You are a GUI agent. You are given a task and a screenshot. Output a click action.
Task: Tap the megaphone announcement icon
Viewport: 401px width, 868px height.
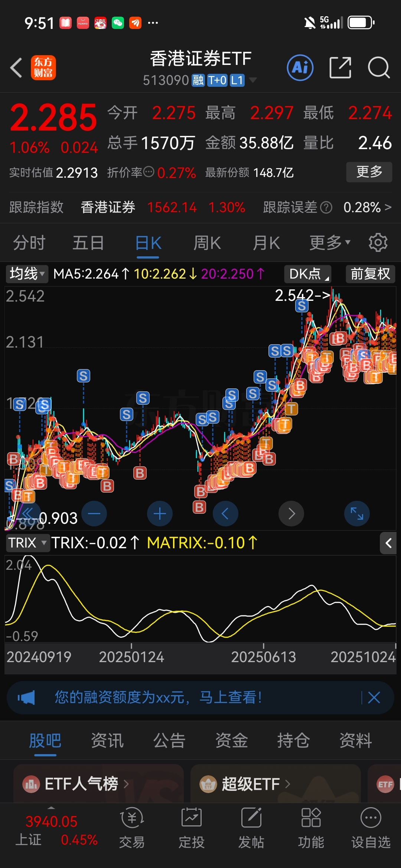pyautogui.click(x=26, y=698)
